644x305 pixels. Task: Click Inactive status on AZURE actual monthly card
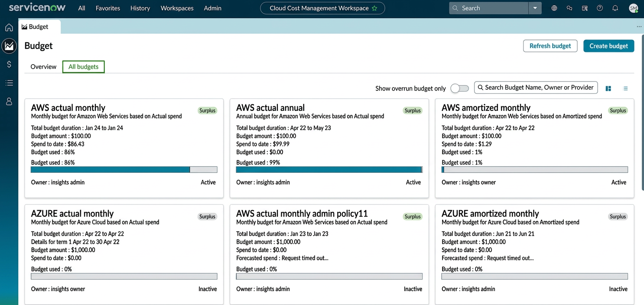208,289
